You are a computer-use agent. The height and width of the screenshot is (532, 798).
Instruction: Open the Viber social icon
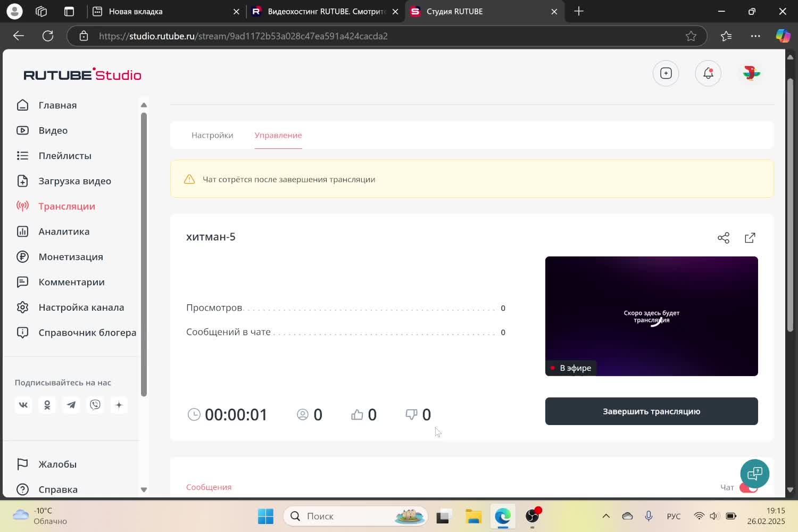click(x=95, y=405)
